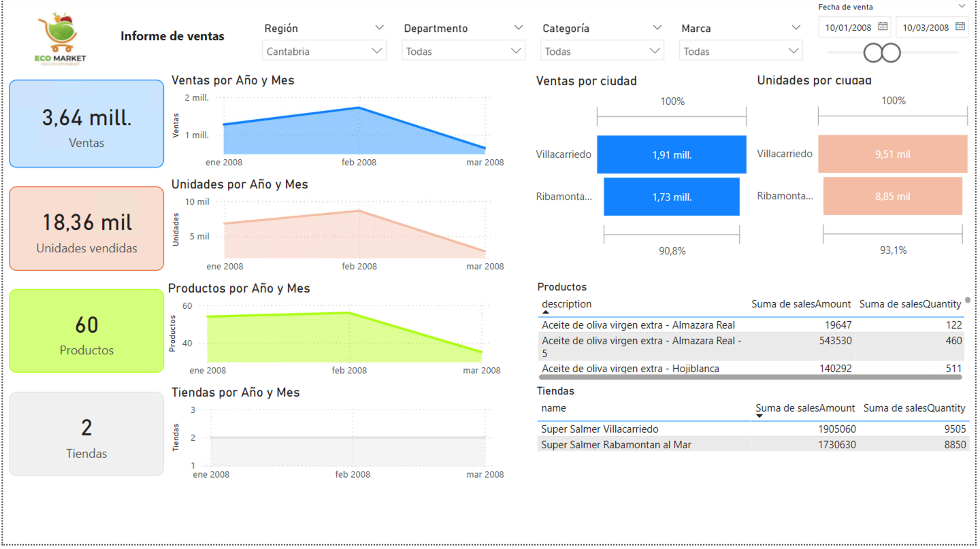The height and width of the screenshot is (549, 980).
Task: Select the Ribamonta bar 1,73 mill.
Action: pos(672,197)
